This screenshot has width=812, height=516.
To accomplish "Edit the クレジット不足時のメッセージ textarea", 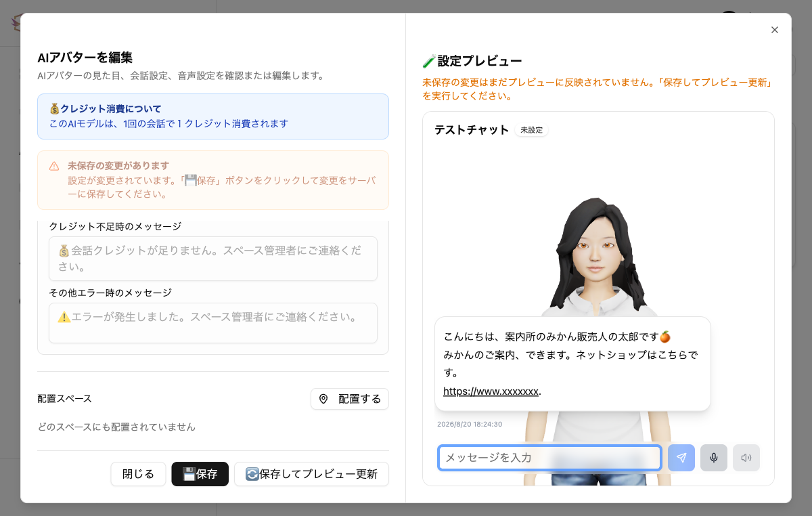I will tap(213, 259).
